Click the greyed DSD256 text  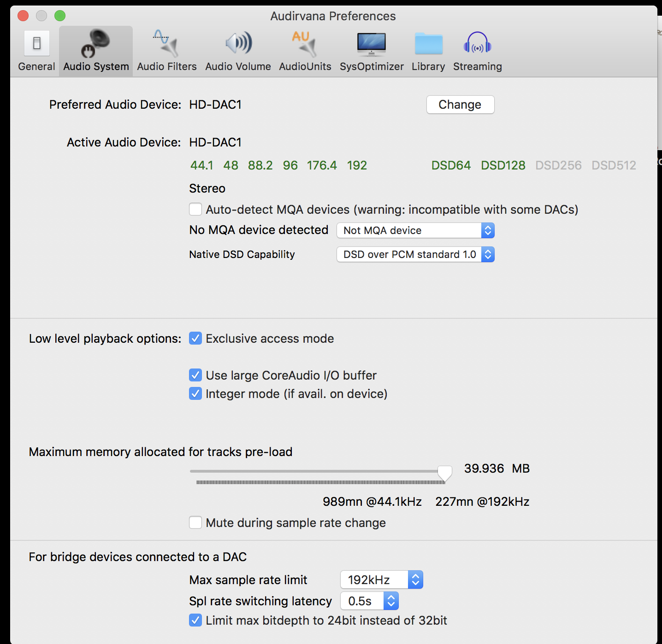(x=559, y=165)
